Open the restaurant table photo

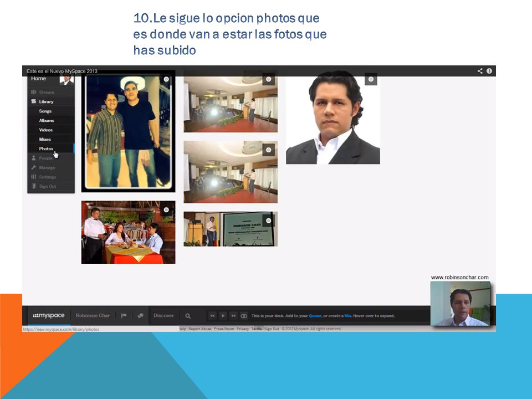[128, 232]
